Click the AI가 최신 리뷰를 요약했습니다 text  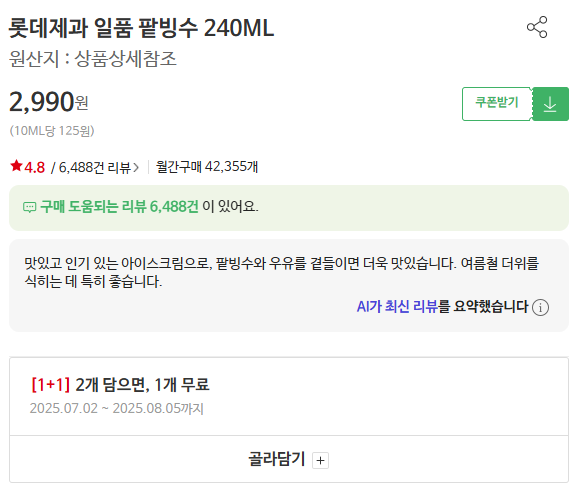[442, 307]
